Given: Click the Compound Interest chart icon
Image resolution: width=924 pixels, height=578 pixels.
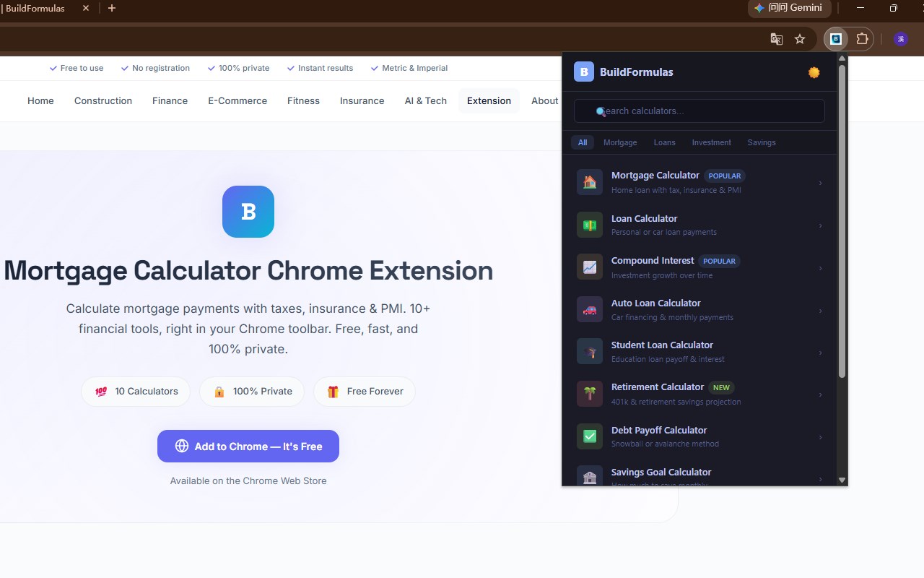Looking at the screenshot, I should coord(590,267).
